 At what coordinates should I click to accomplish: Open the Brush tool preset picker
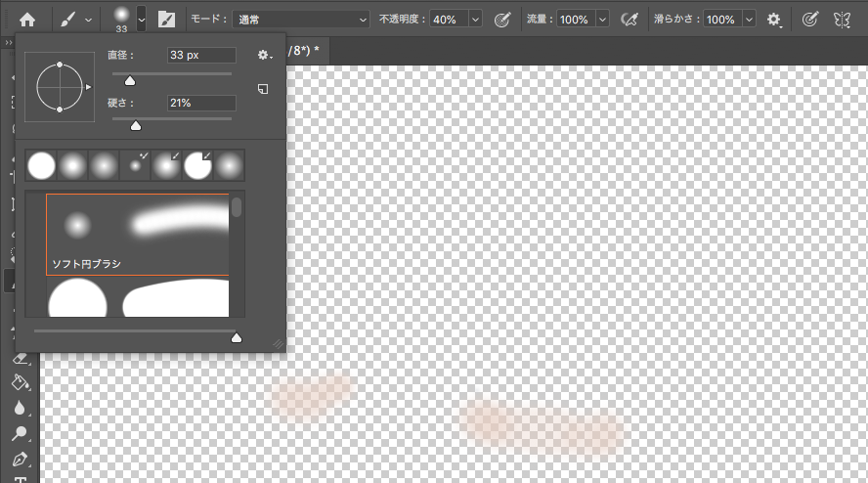pos(67,20)
